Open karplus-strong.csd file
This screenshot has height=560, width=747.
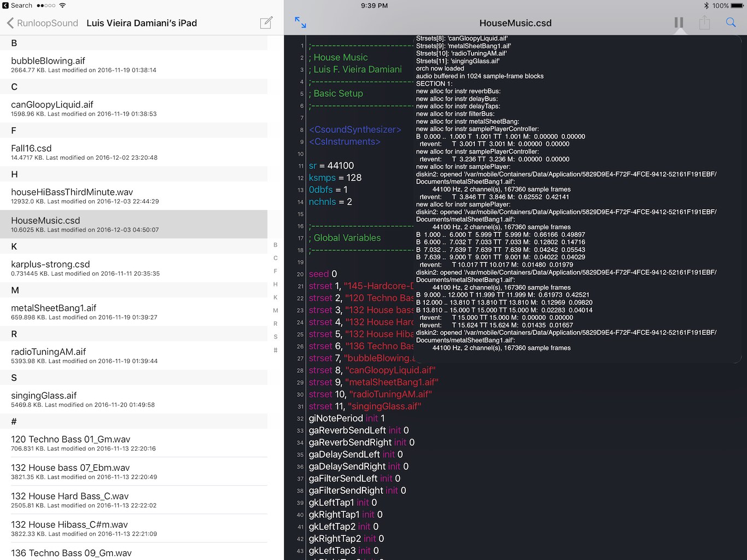pyautogui.click(x=133, y=268)
